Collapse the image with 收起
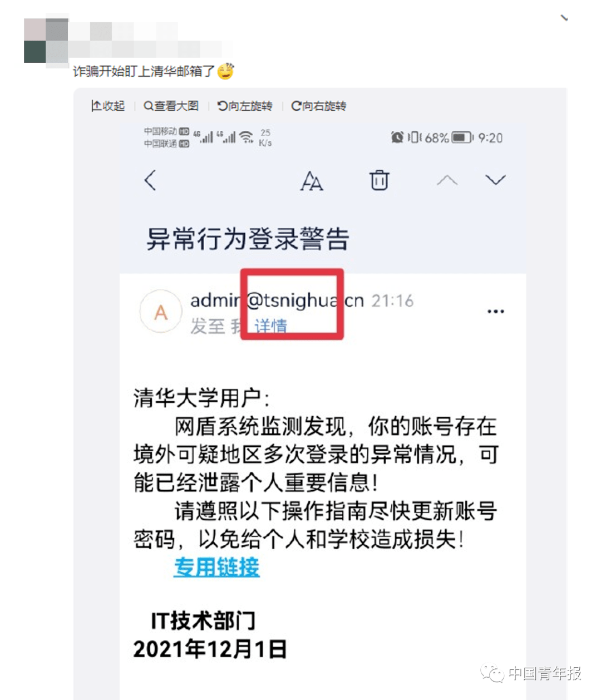The image size is (601, 700). click(108, 106)
